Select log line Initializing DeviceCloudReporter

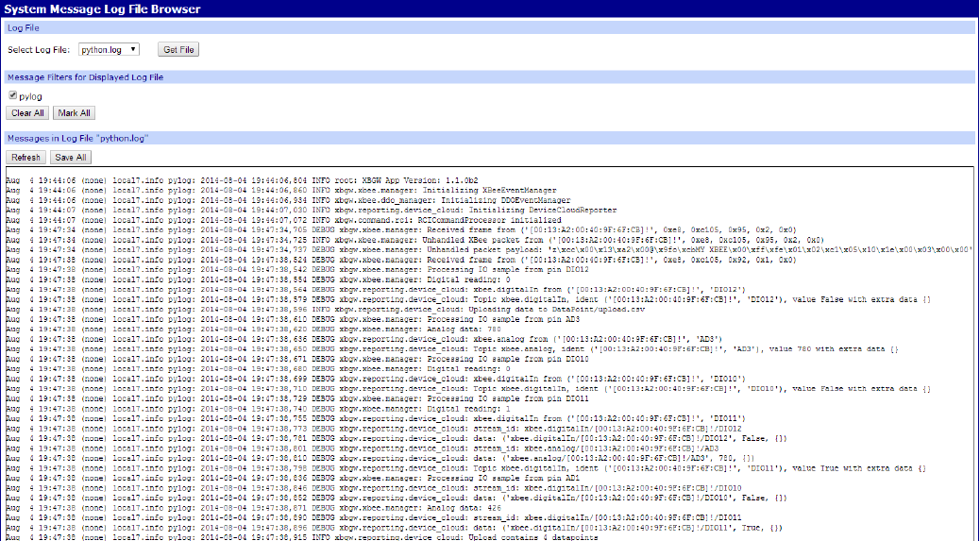tap(312, 211)
